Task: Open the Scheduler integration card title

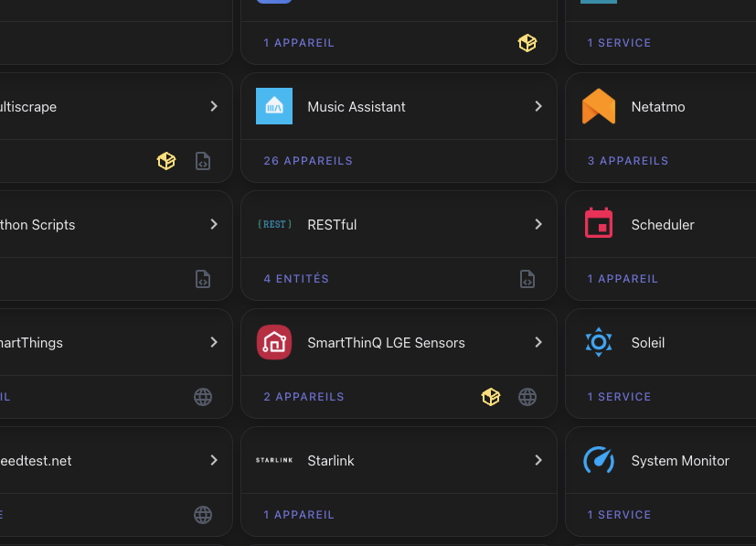Action: 663,225
